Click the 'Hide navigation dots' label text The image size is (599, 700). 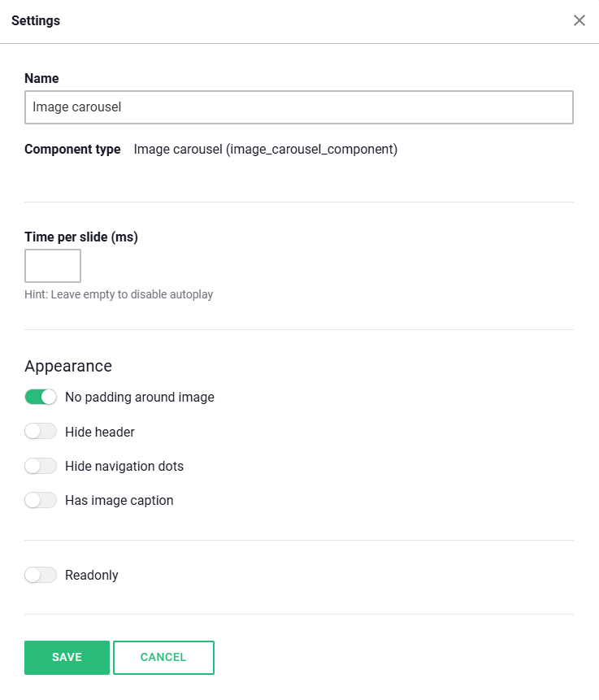coord(124,466)
